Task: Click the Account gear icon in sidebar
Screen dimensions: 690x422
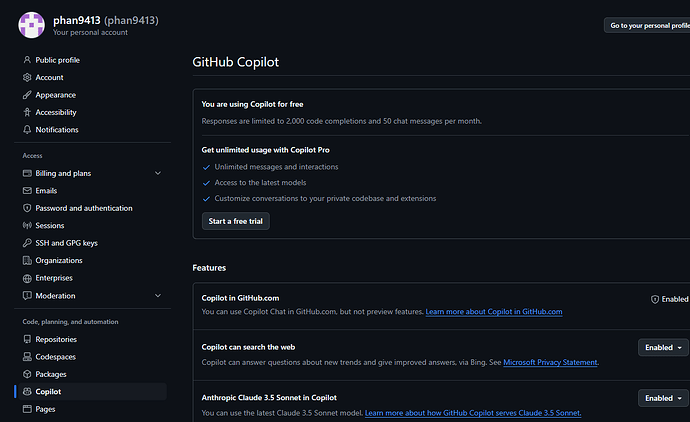Action: click(27, 77)
